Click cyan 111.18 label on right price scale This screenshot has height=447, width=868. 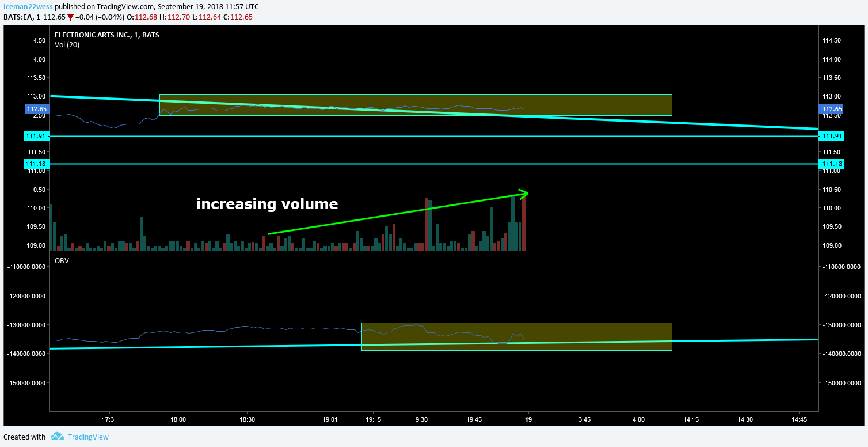832,164
